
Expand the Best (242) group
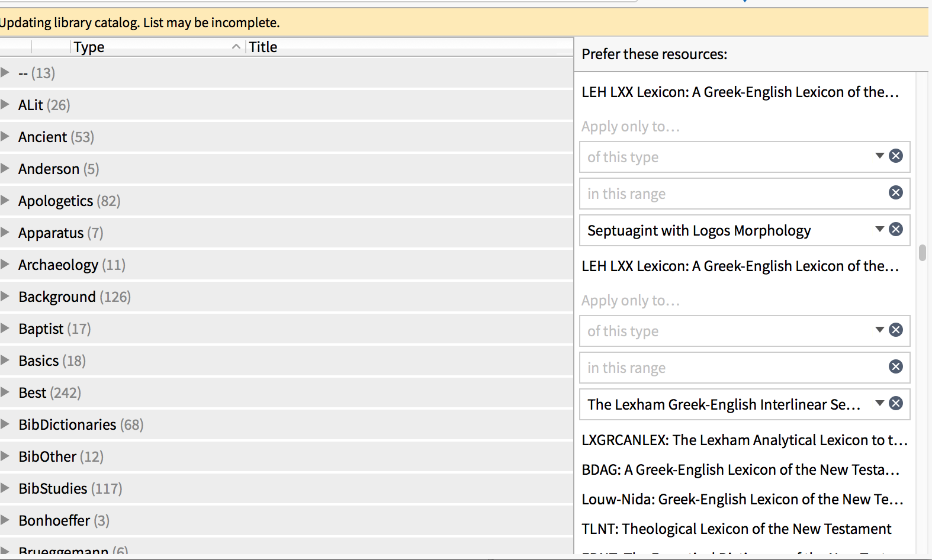(x=5, y=392)
